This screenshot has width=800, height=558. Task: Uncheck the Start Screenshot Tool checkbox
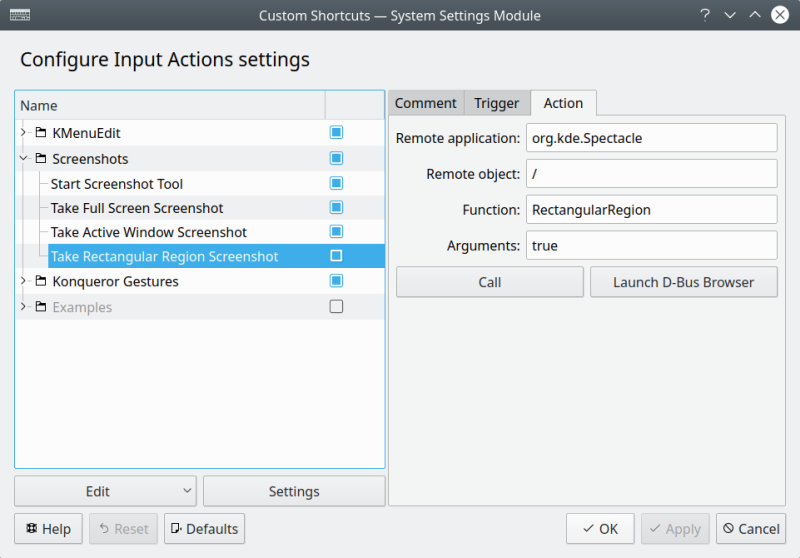[336, 184]
